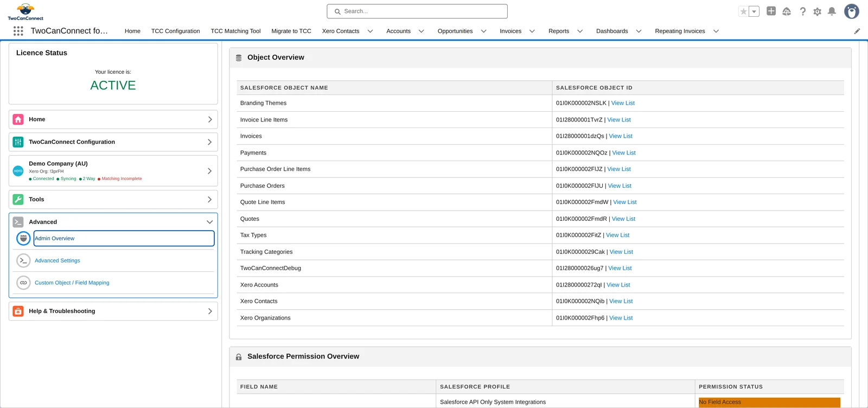The width and height of the screenshot is (868, 408).
Task: Open the Migrate to TCC tab
Action: point(291,31)
